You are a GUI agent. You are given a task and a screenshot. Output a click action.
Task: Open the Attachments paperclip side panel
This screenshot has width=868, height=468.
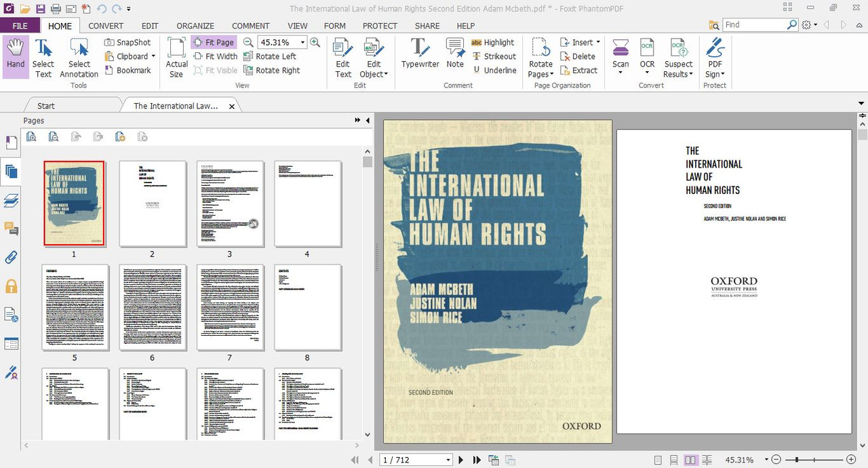[x=11, y=258]
